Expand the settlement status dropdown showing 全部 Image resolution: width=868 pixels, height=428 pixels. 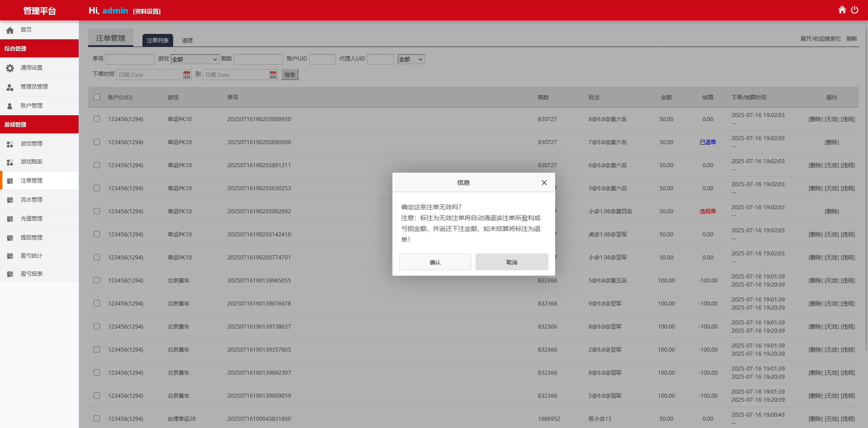(410, 59)
